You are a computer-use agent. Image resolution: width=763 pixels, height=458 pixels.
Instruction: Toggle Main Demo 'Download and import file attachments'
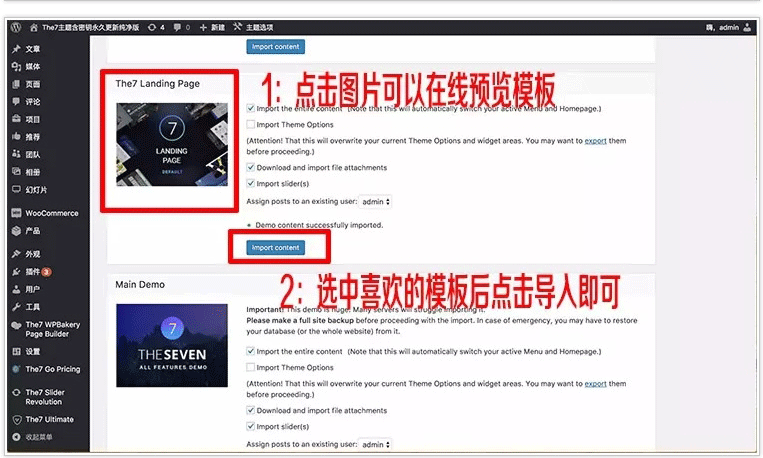point(251,410)
